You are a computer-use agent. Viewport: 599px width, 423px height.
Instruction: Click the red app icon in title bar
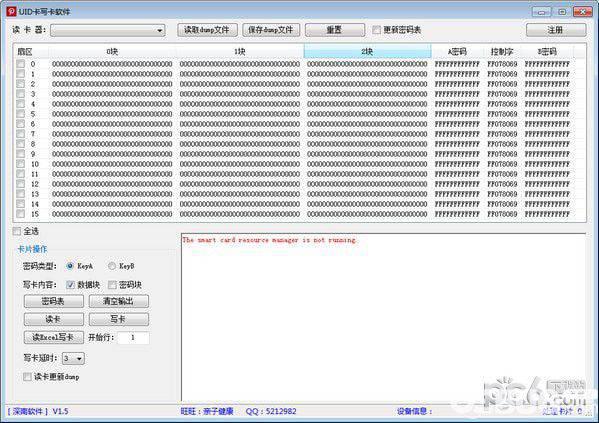(x=12, y=11)
